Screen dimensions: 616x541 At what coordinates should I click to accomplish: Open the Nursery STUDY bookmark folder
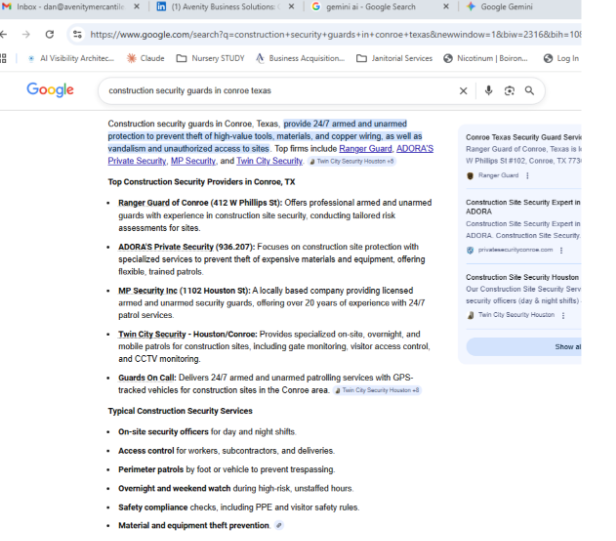[211, 59]
